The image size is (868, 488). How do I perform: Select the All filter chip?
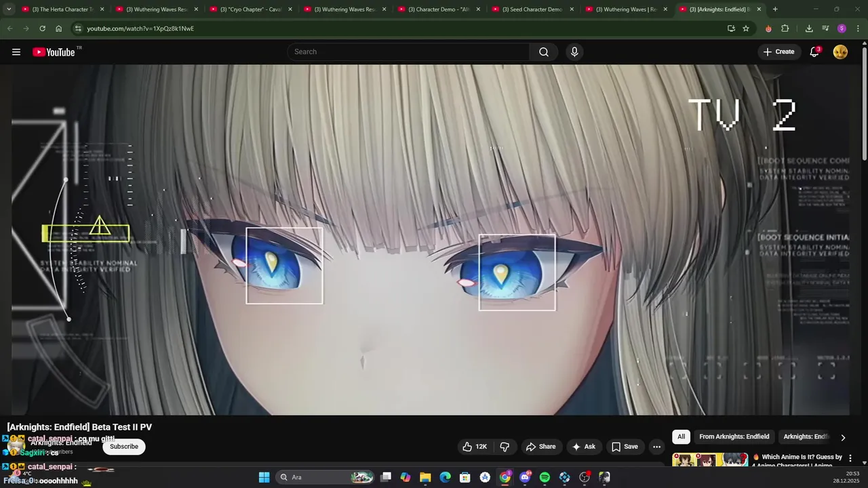[681, 437]
